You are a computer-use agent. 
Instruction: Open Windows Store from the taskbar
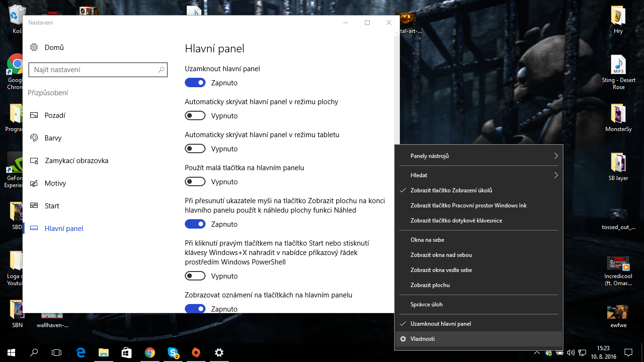coord(127,352)
